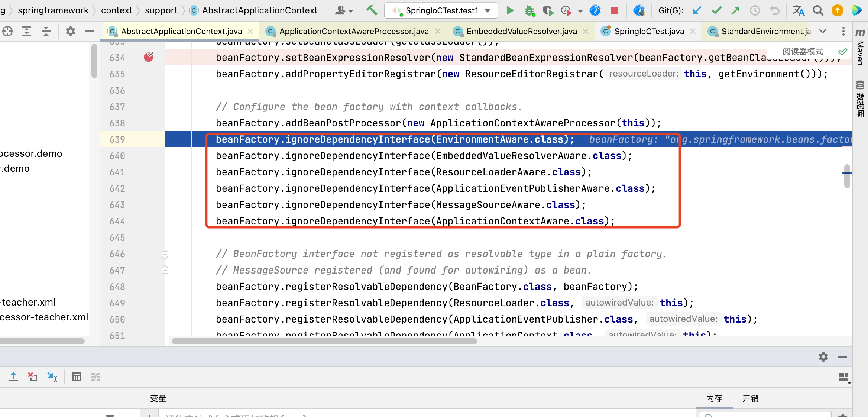Viewport: 868px width, 417px height.
Task: Click Git push arrow icon
Action: pyautogui.click(x=735, y=10)
